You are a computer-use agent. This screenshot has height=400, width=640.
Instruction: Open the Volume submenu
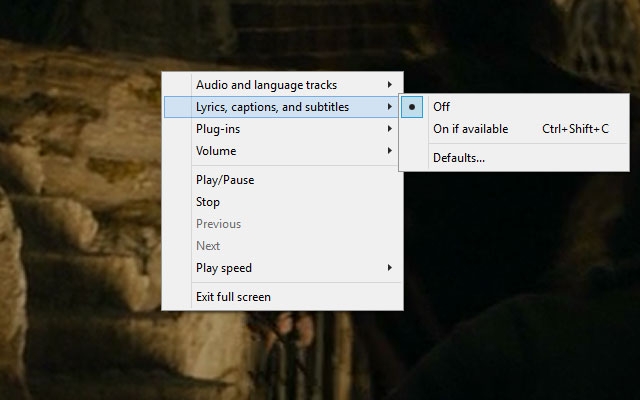282,151
